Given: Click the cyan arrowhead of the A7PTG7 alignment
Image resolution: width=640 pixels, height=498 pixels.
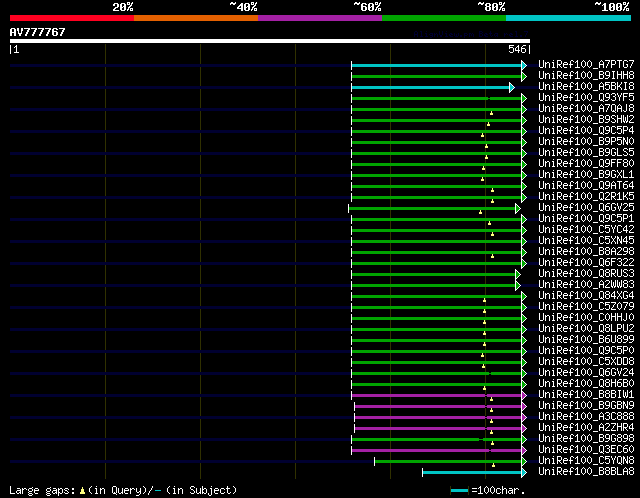Looking at the screenshot, I should [523, 65].
